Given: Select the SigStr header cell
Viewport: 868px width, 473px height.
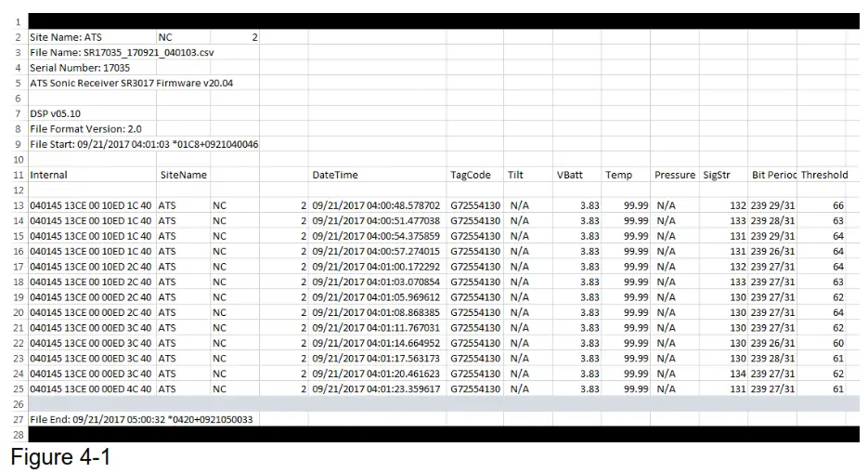Looking at the screenshot, I should click(x=723, y=175).
